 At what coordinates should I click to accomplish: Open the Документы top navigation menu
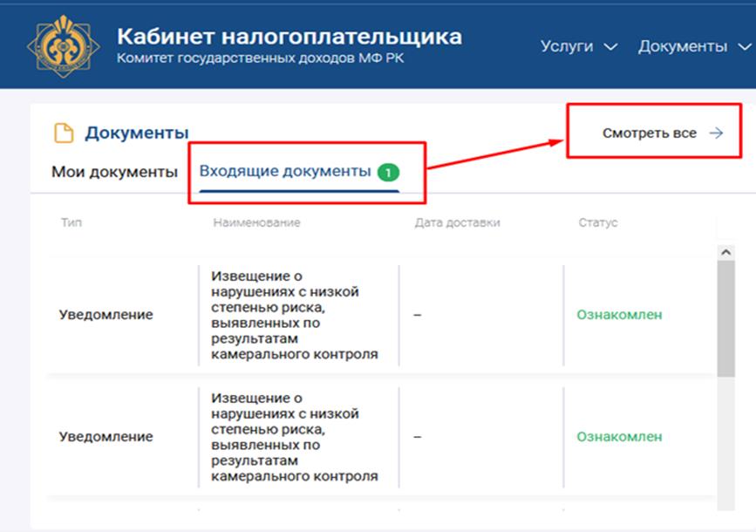click(x=682, y=46)
